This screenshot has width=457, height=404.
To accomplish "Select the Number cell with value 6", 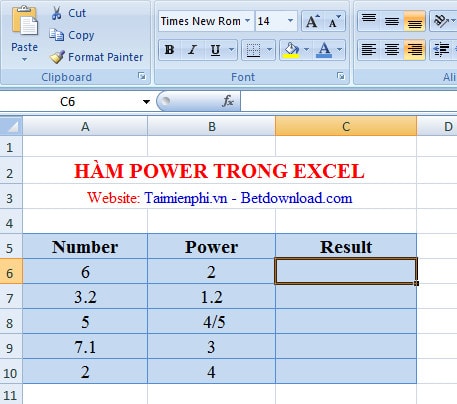I will click(x=85, y=272).
